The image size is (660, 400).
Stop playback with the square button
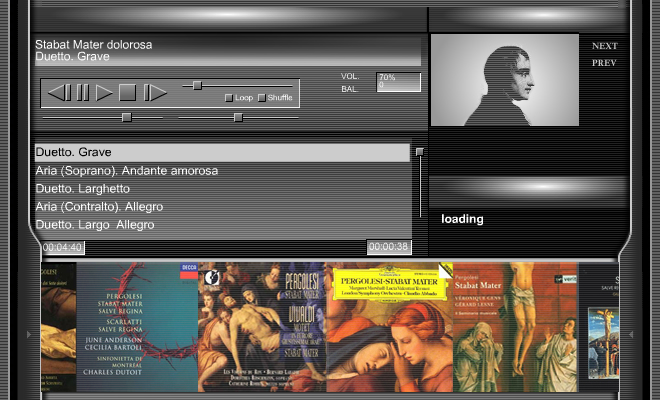[128, 93]
